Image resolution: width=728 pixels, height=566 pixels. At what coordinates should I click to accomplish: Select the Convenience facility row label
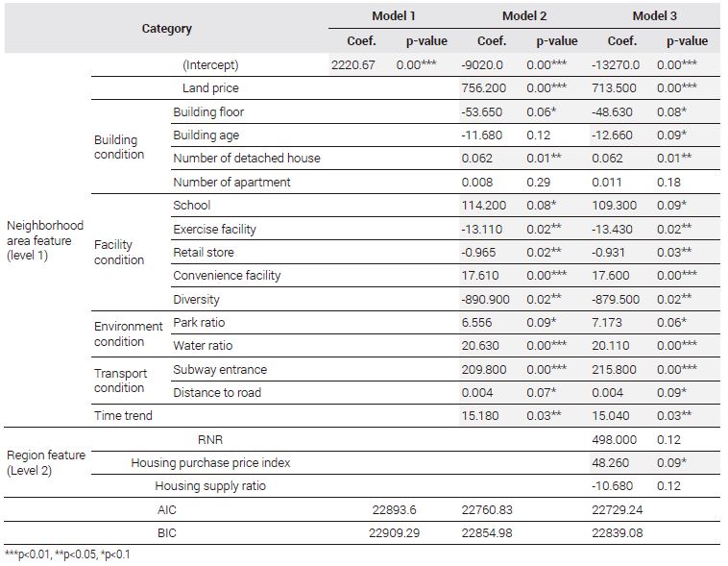point(227,276)
